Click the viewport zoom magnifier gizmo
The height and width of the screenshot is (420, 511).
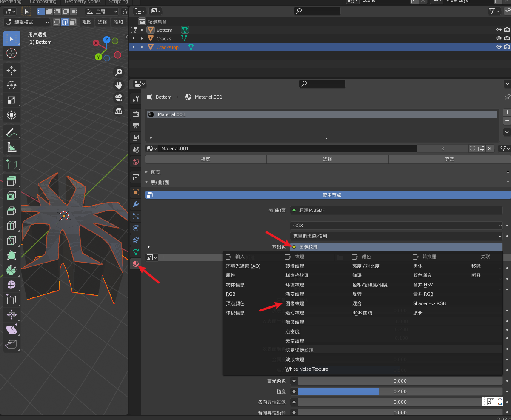119,72
